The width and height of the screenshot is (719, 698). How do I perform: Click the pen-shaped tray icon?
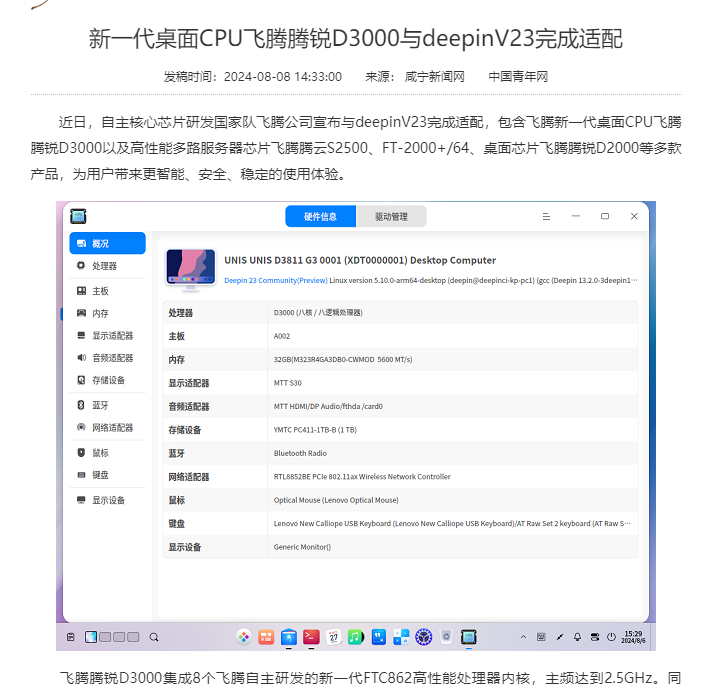coord(559,637)
